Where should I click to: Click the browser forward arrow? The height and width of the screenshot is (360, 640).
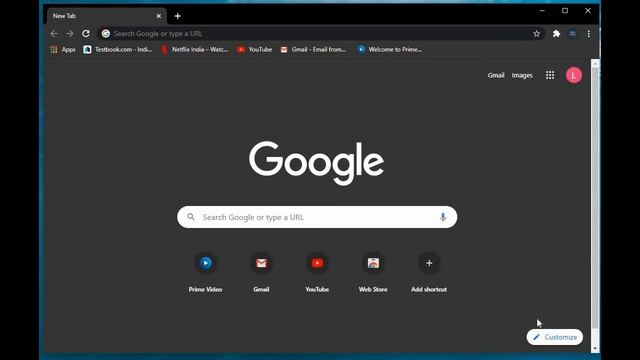click(70, 34)
